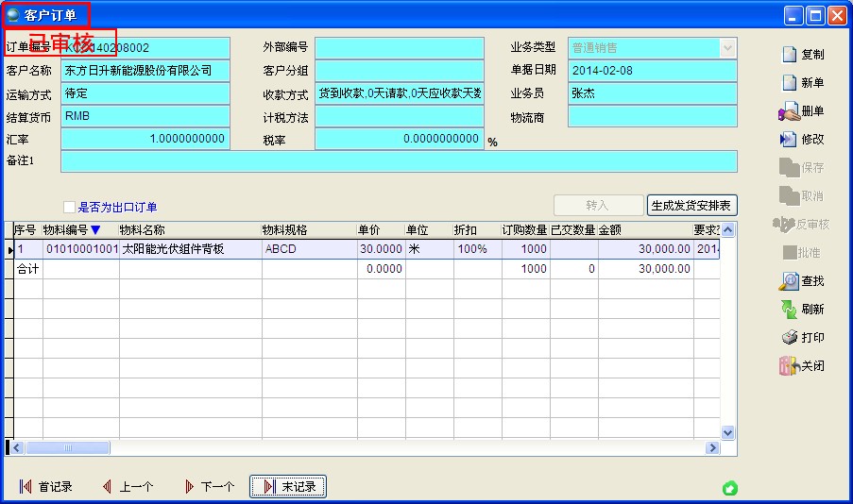The image size is (853, 504).
Task: Click the empty 客户分组 field
Action: [x=400, y=71]
